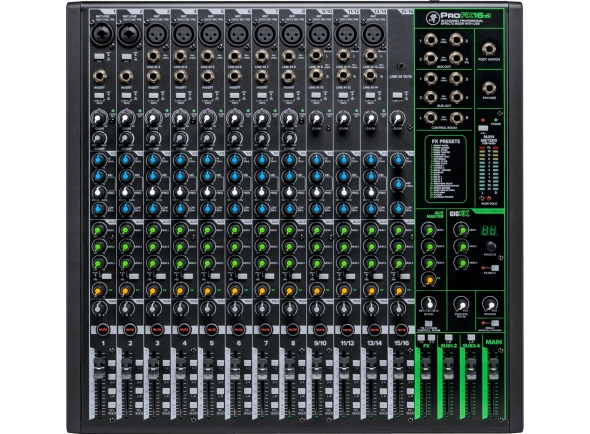Click the Sub Out 1 jack
This screenshot has height=434, width=590.
[431, 78]
